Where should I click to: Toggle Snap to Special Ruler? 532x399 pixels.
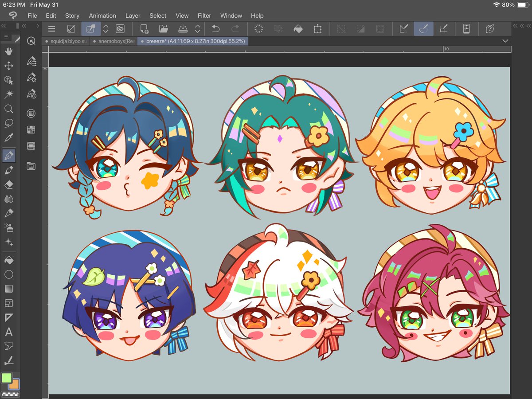tap(423, 29)
